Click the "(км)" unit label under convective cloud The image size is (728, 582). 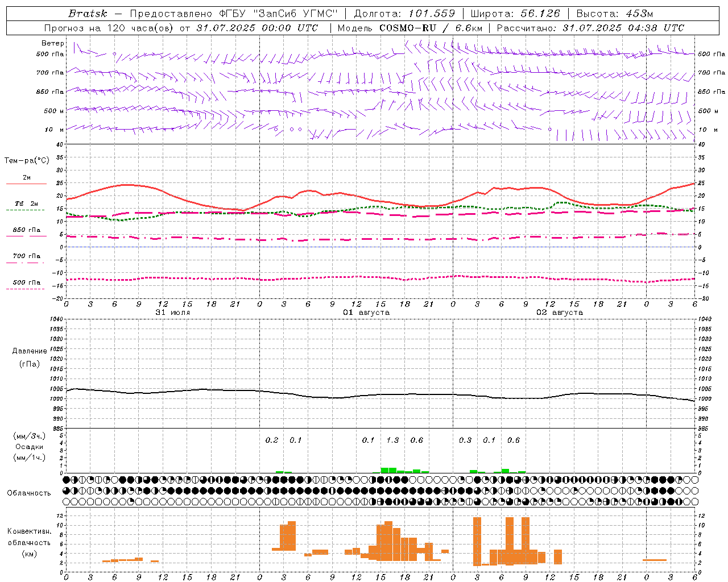pos(30,554)
